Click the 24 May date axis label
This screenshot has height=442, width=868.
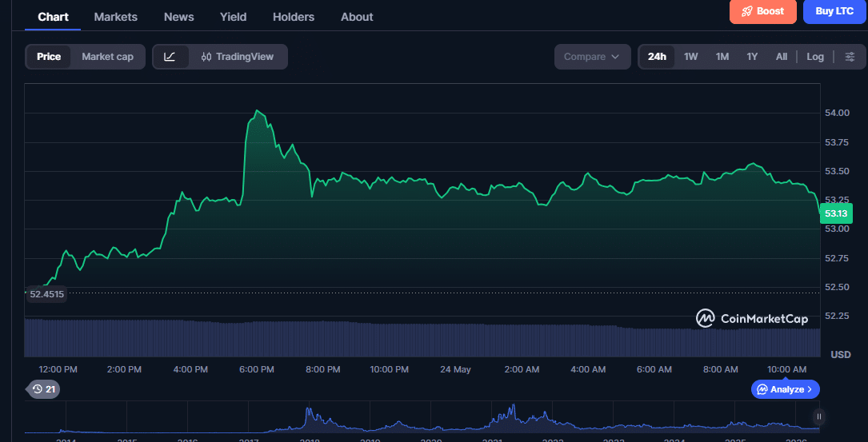click(455, 369)
